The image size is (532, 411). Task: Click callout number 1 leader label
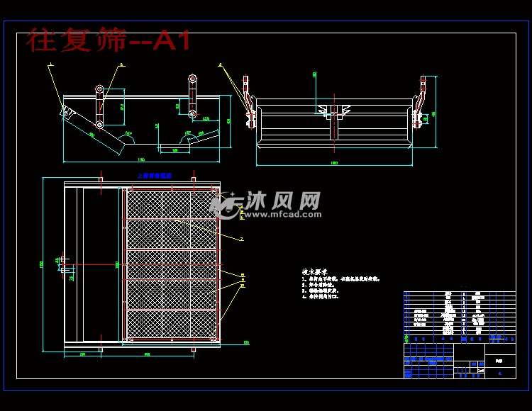(51, 64)
